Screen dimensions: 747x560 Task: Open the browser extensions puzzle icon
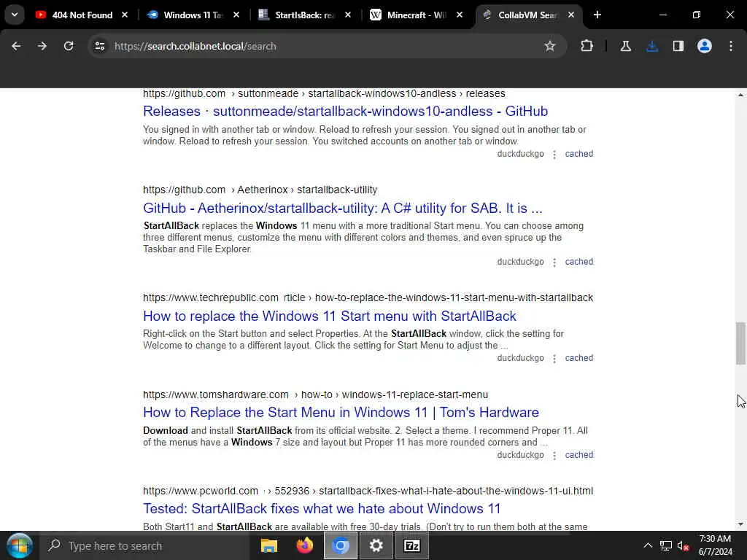(587, 46)
